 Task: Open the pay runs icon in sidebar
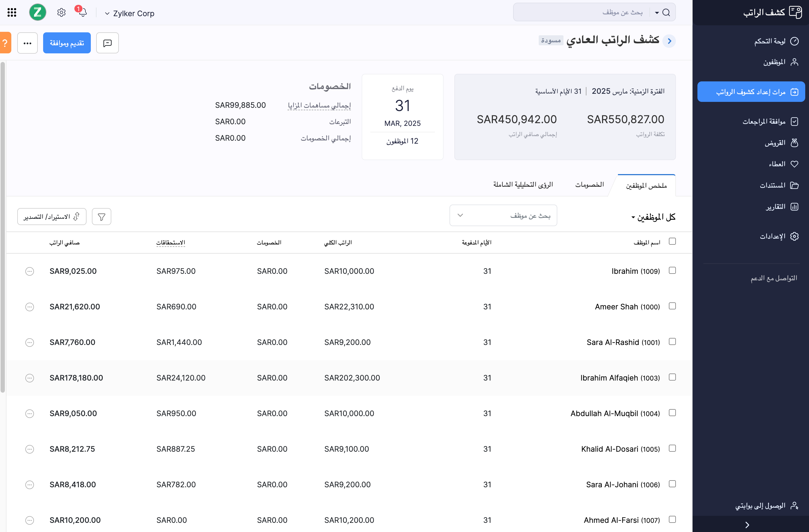794,91
